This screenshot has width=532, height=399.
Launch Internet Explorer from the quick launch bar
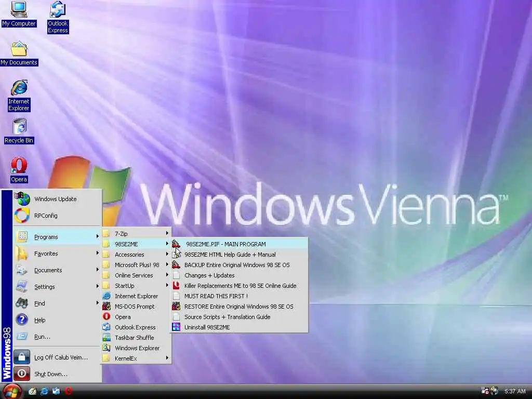click(x=44, y=391)
